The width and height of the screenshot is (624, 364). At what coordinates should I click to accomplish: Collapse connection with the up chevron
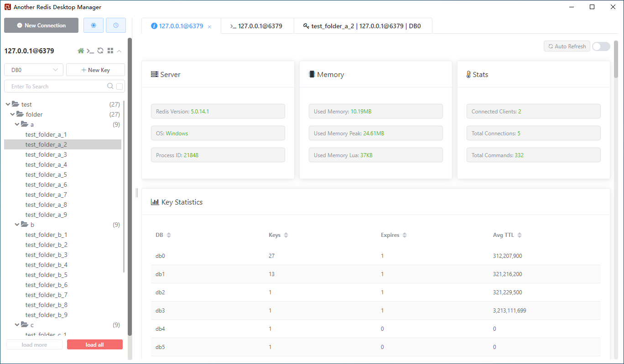[x=119, y=51]
